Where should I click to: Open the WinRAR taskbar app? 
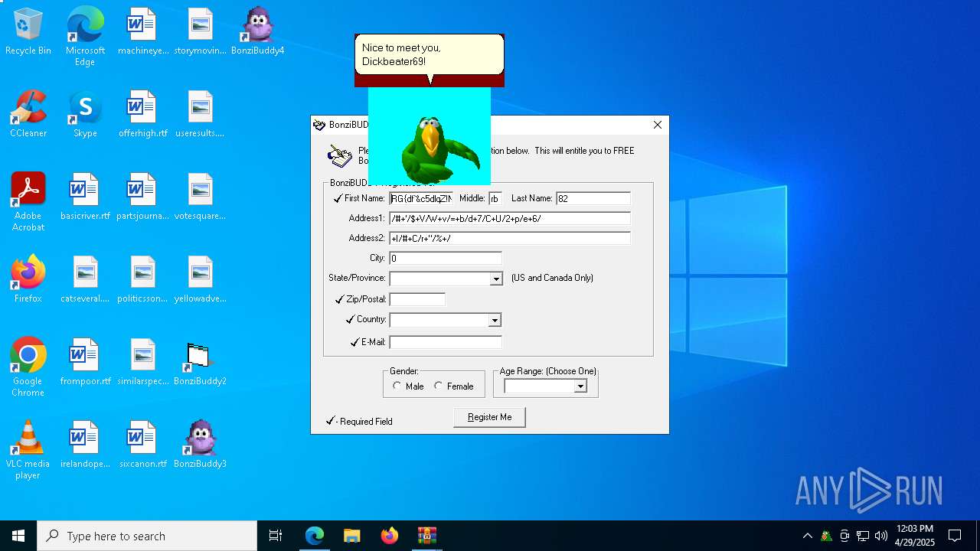[x=426, y=536]
